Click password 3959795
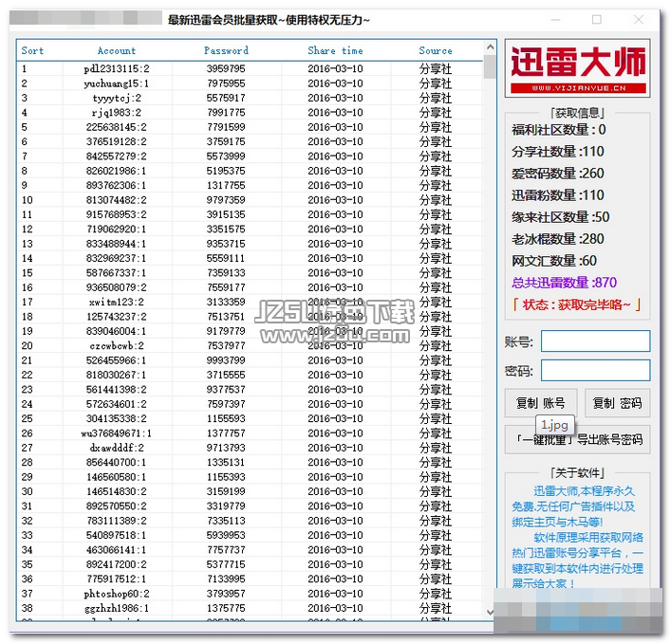This screenshot has width=671, height=644. [x=226, y=69]
